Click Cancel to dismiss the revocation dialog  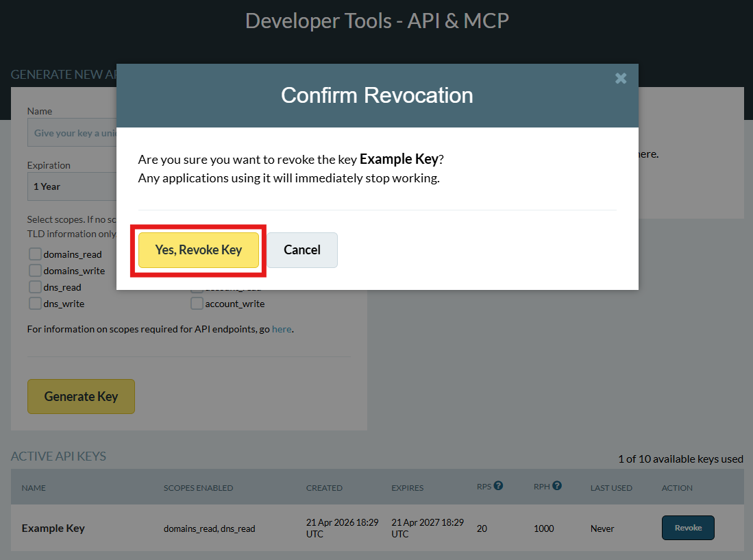click(x=301, y=250)
